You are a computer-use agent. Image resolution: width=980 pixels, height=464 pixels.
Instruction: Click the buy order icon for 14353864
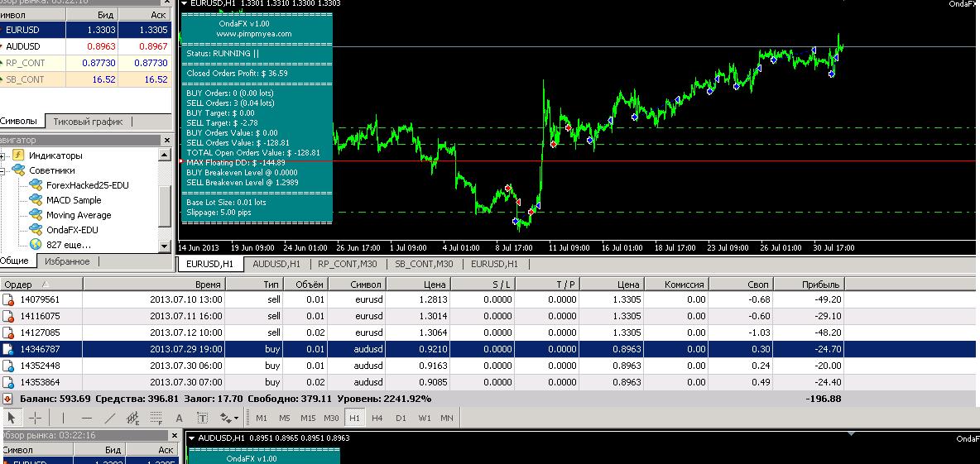click(x=8, y=382)
